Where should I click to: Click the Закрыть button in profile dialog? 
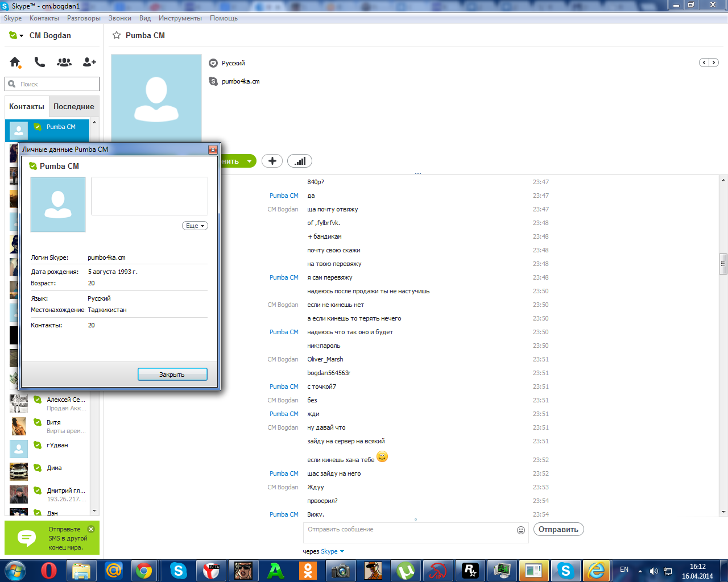point(172,375)
